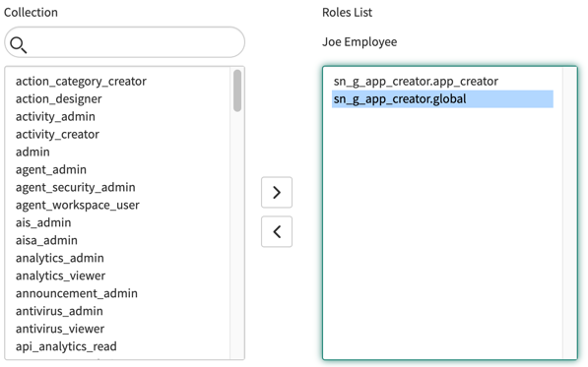Select agent_workspace_user role
The height and width of the screenshot is (367, 588).
tap(77, 205)
